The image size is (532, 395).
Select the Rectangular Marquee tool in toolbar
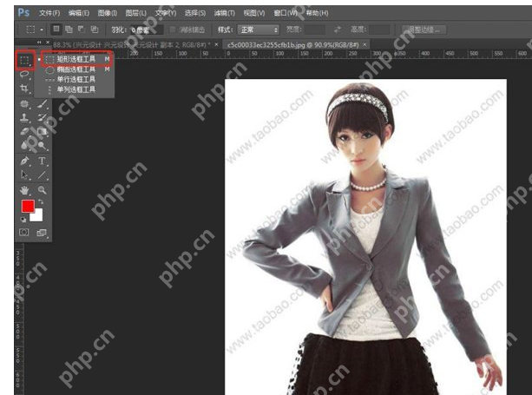point(24,60)
